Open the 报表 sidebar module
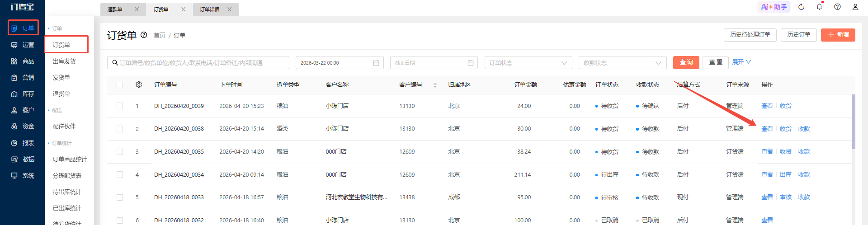868x225 pixels. pyautogui.click(x=23, y=143)
